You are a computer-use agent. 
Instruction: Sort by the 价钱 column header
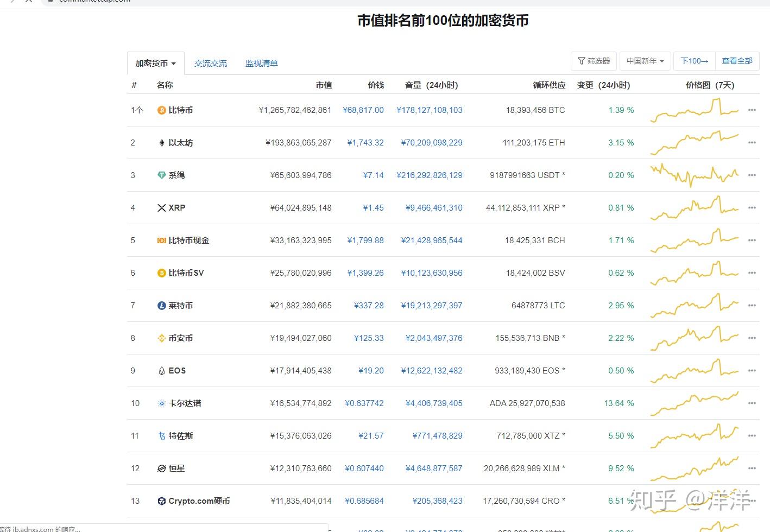pos(376,85)
